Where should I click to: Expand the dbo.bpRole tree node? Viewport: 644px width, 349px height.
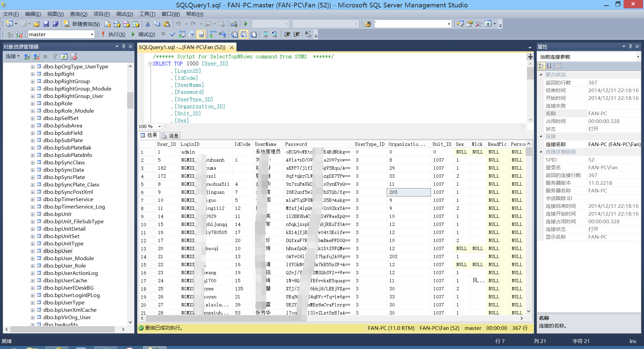pos(33,104)
